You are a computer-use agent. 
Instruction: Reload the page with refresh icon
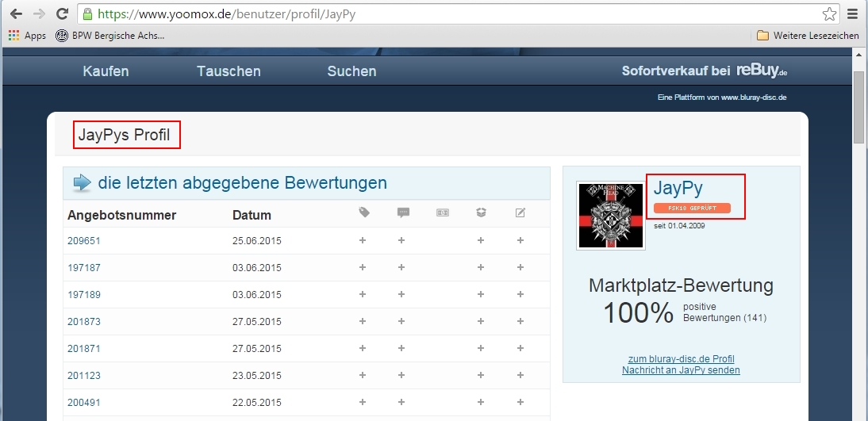pyautogui.click(x=62, y=14)
